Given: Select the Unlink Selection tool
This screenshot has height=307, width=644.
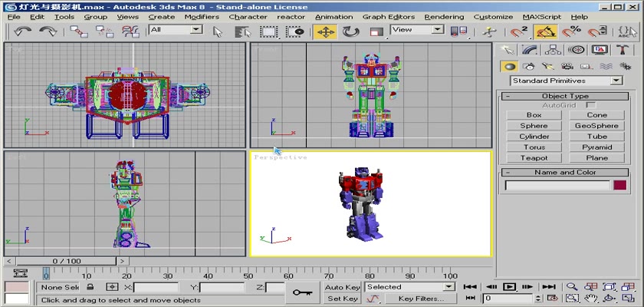Looking at the screenshot, I should click(x=104, y=31).
